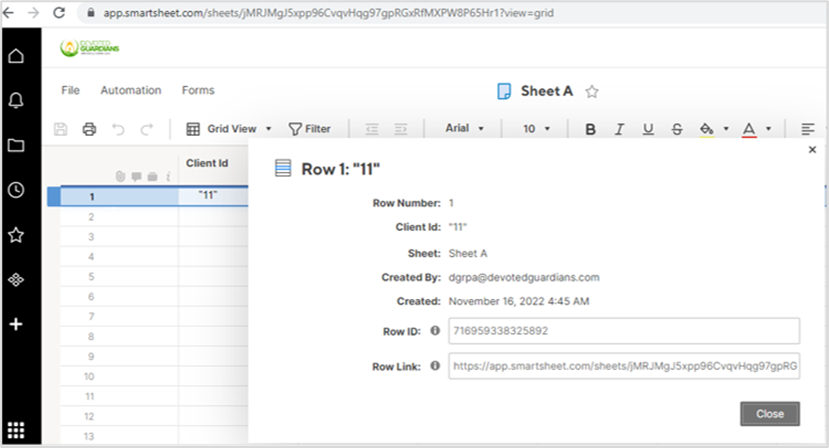The width and height of the screenshot is (829, 448).
Task: Click the Close button in dialog
Action: click(x=770, y=414)
